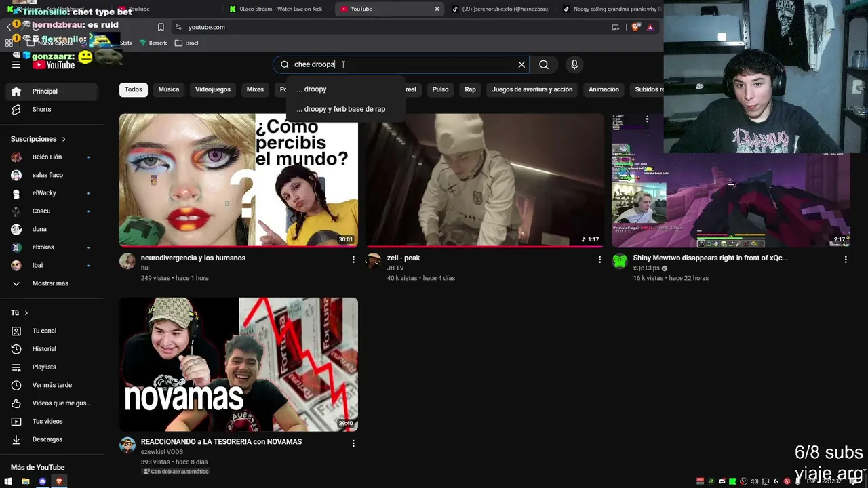The width and height of the screenshot is (868, 488).
Task: Open the xQc Clips channel name
Action: (x=646, y=268)
